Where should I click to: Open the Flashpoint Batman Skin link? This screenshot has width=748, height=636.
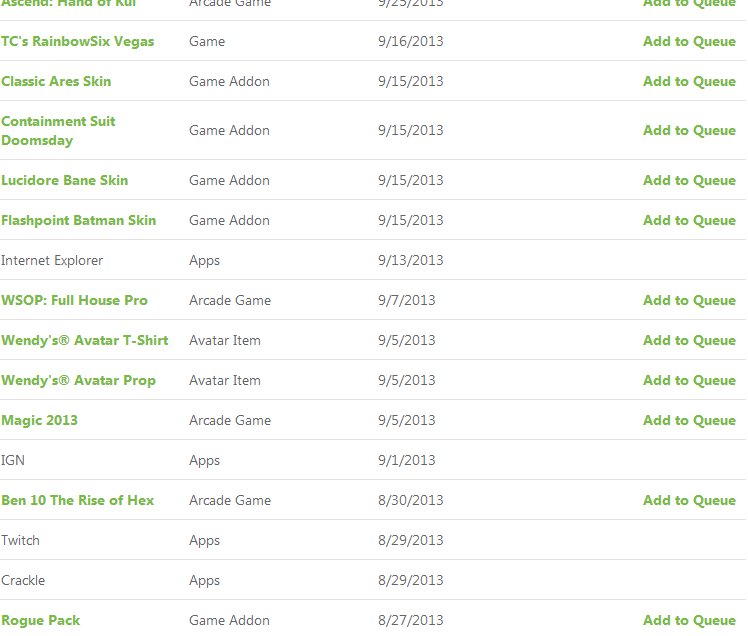(x=79, y=220)
